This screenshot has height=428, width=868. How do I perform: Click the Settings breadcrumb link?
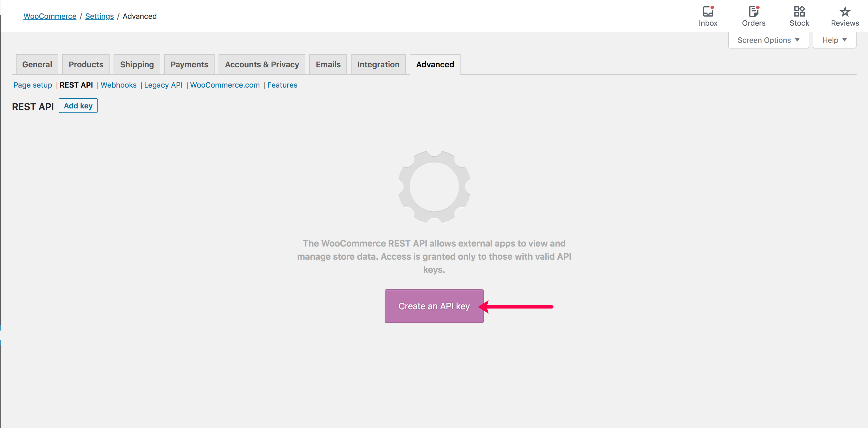[x=99, y=16]
